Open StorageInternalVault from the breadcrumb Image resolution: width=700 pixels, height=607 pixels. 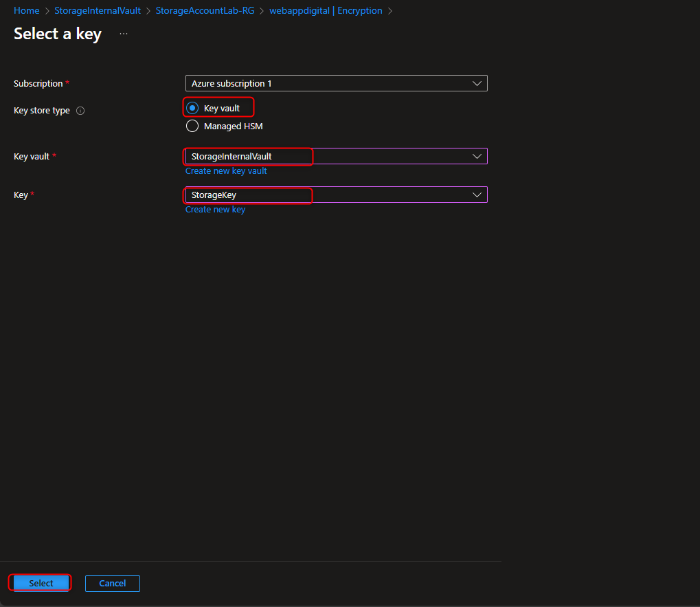click(97, 10)
